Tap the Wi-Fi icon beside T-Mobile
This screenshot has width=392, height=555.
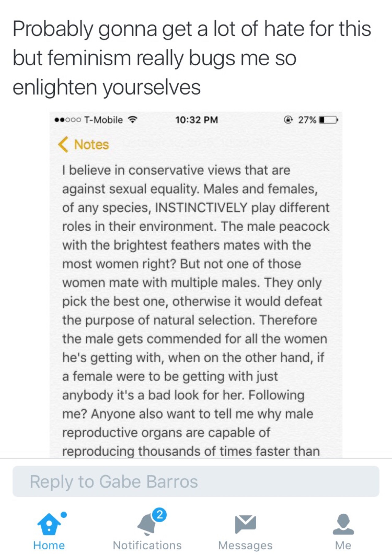point(133,120)
